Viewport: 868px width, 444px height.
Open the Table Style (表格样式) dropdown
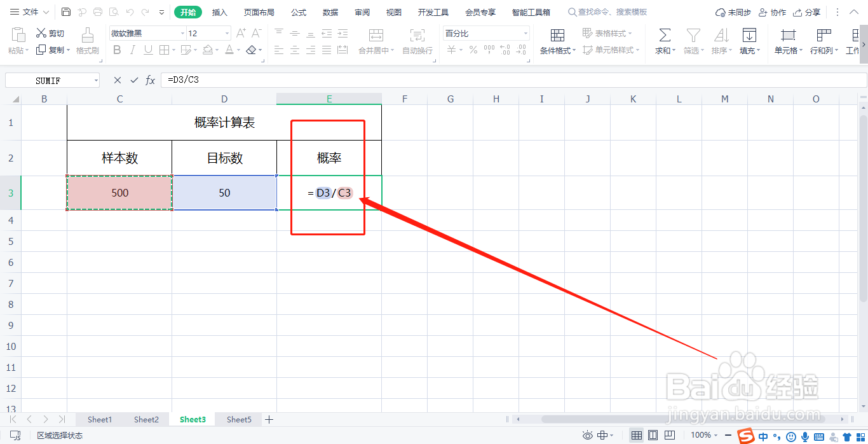tap(607, 33)
